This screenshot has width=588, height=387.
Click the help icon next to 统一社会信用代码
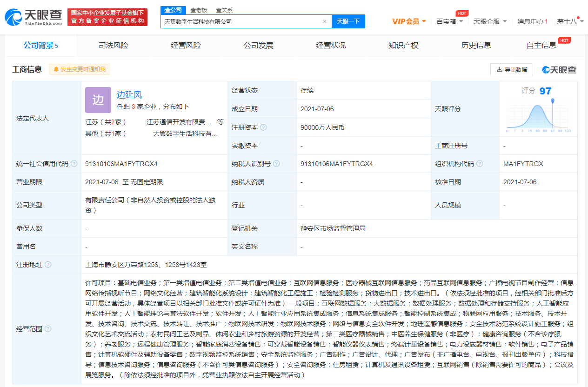click(x=74, y=164)
